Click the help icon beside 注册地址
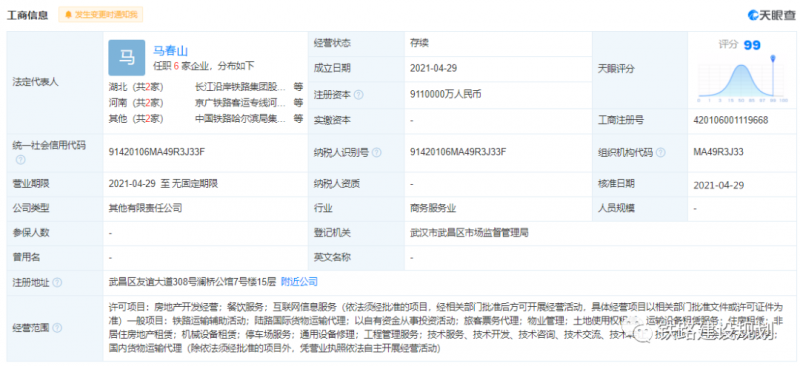Image resolution: width=800 pixels, height=366 pixels. 57,282
